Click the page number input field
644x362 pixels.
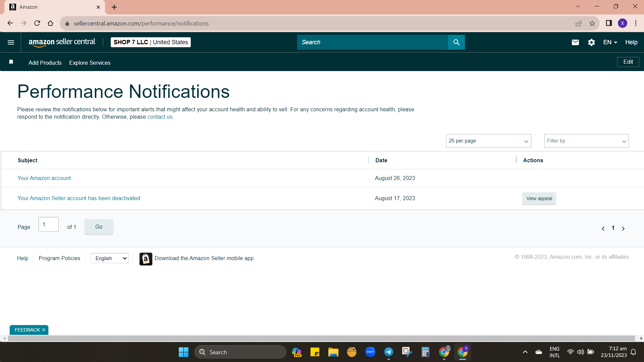(49, 225)
